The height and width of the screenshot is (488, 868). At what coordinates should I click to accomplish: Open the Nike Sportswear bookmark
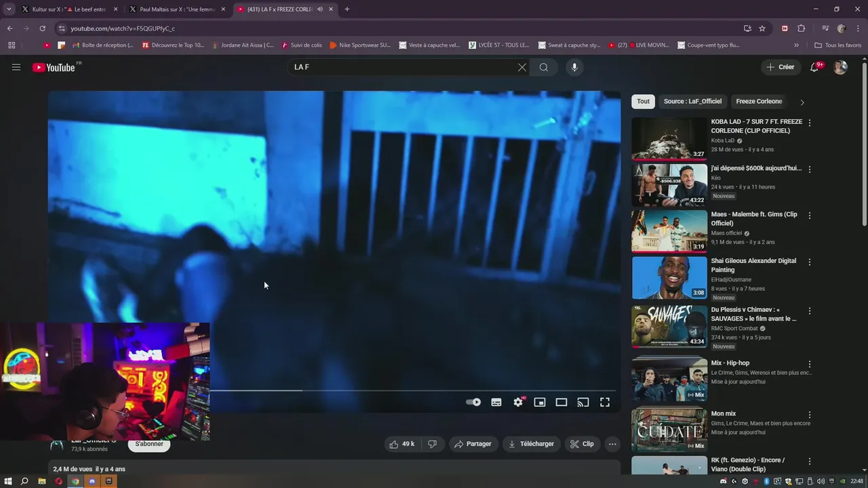359,45
